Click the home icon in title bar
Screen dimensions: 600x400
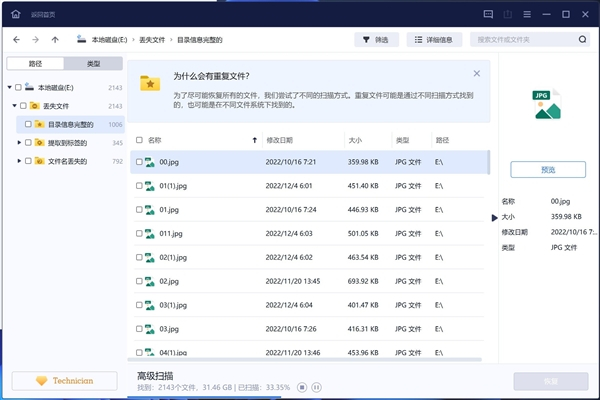tap(14, 13)
